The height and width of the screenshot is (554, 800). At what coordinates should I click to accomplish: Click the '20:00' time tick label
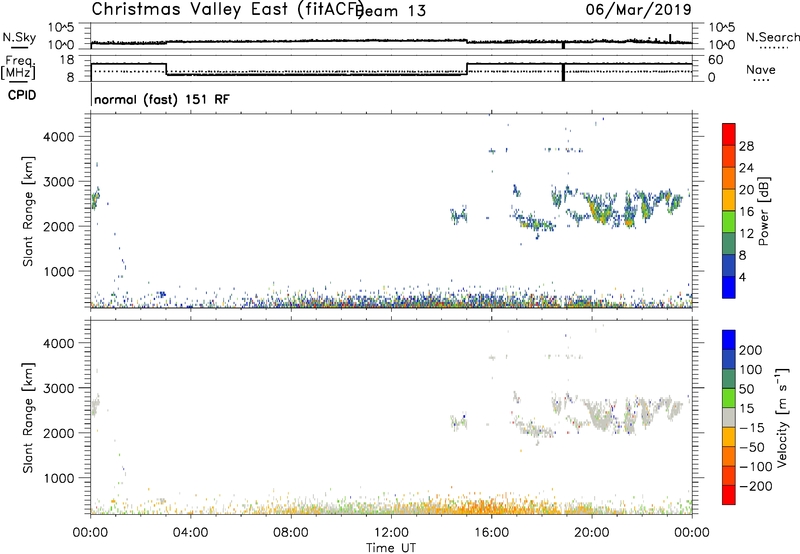coord(591,533)
